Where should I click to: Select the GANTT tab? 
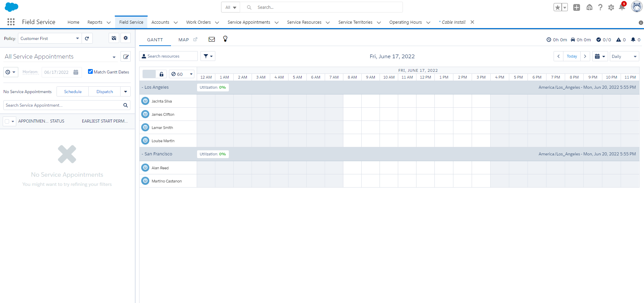[155, 40]
